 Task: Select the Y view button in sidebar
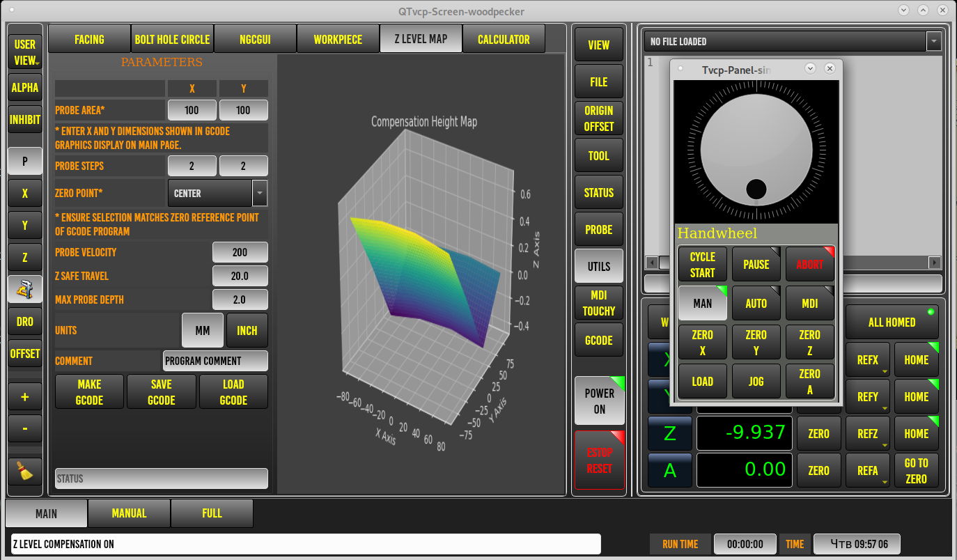25,225
